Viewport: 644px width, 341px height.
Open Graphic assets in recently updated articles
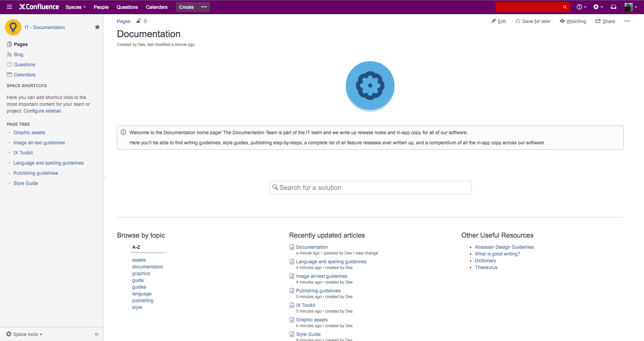[x=312, y=320]
